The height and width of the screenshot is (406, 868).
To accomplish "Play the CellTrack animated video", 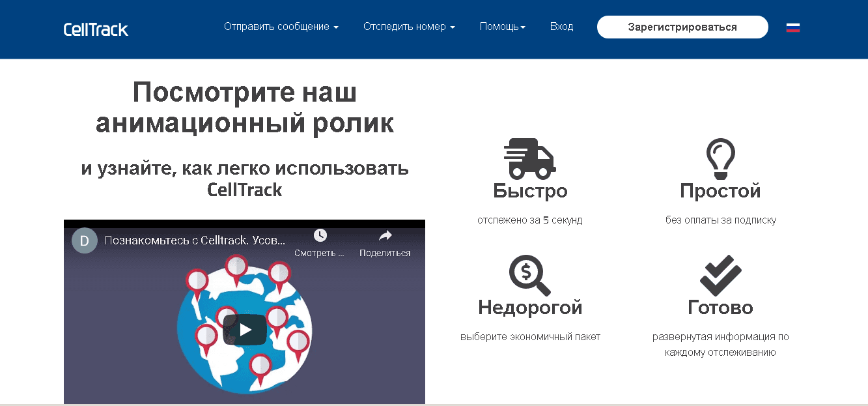I will pyautogui.click(x=245, y=330).
